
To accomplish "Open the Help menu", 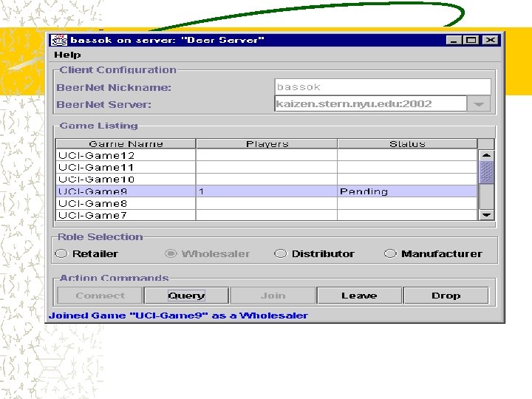I will 67,55.
